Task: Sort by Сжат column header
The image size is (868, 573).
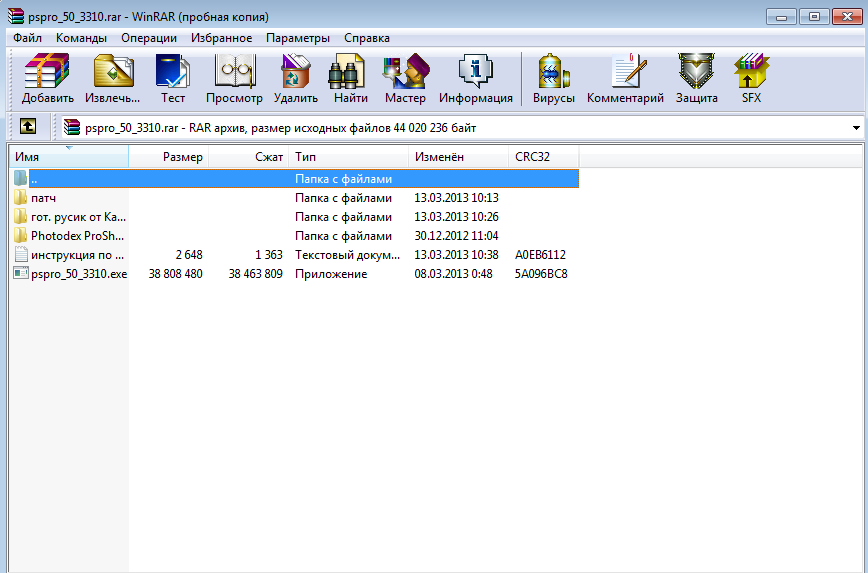Action: pyautogui.click(x=249, y=157)
